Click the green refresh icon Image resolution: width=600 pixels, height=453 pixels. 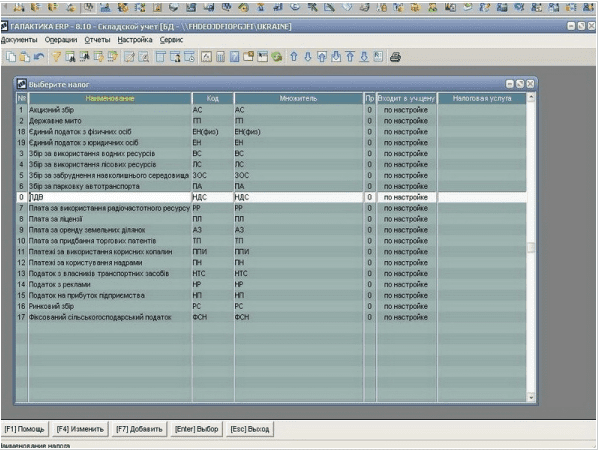(277, 57)
